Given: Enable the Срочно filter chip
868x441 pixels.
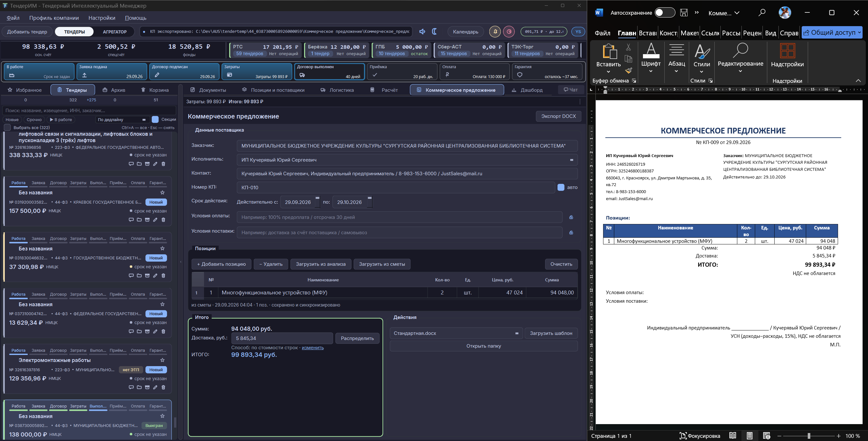Looking at the screenshot, I should pyautogui.click(x=34, y=119).
